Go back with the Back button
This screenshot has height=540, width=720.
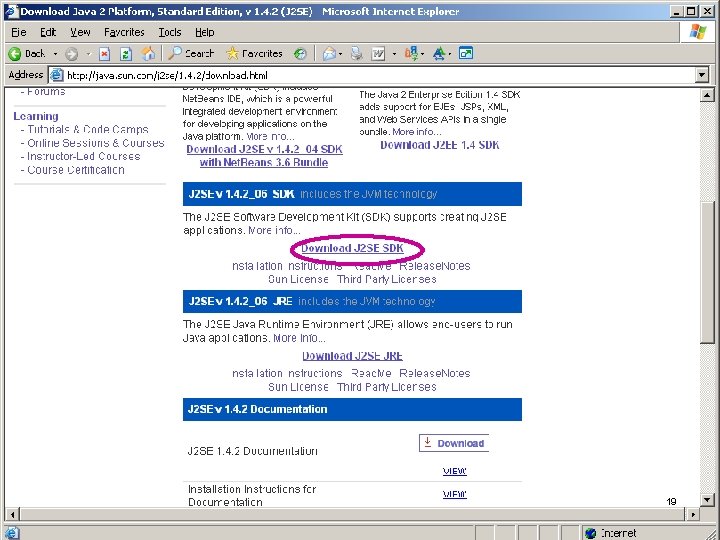click(27, 54)
